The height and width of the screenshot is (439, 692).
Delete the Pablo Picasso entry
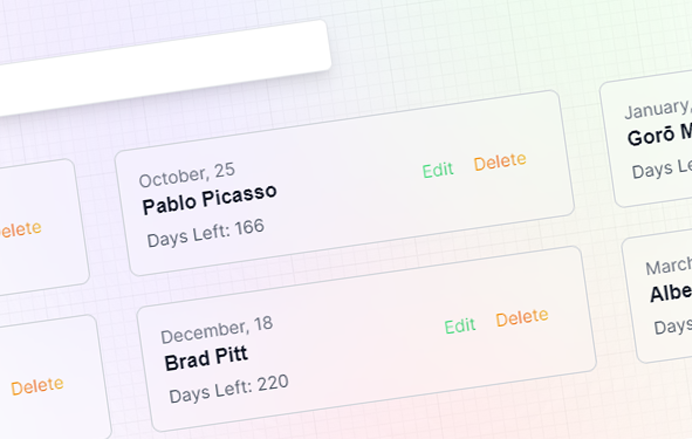(500, 161)
